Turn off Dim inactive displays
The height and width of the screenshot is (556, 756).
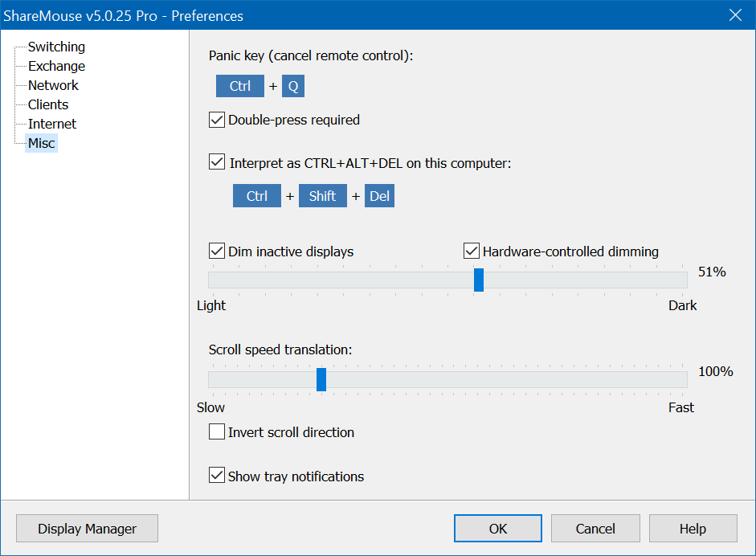coord(216,251)
